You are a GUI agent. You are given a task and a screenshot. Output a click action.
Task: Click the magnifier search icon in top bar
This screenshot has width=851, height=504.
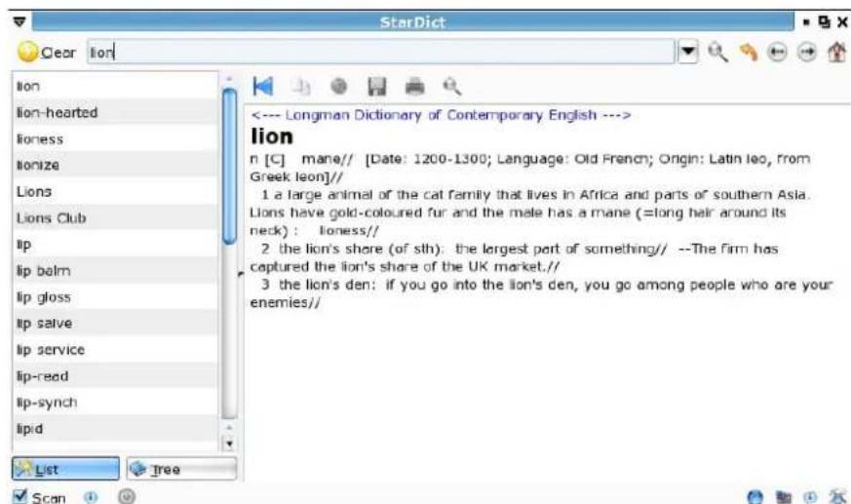click(718, 52)
